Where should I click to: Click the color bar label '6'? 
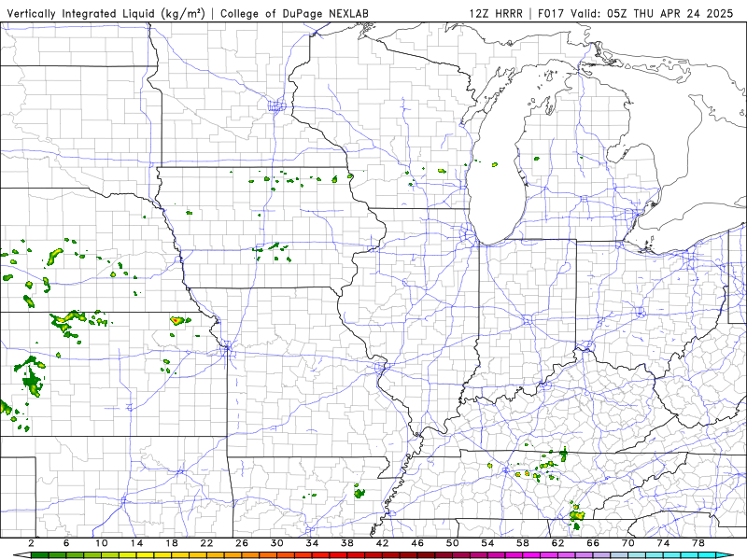click(x=66, y=543)
